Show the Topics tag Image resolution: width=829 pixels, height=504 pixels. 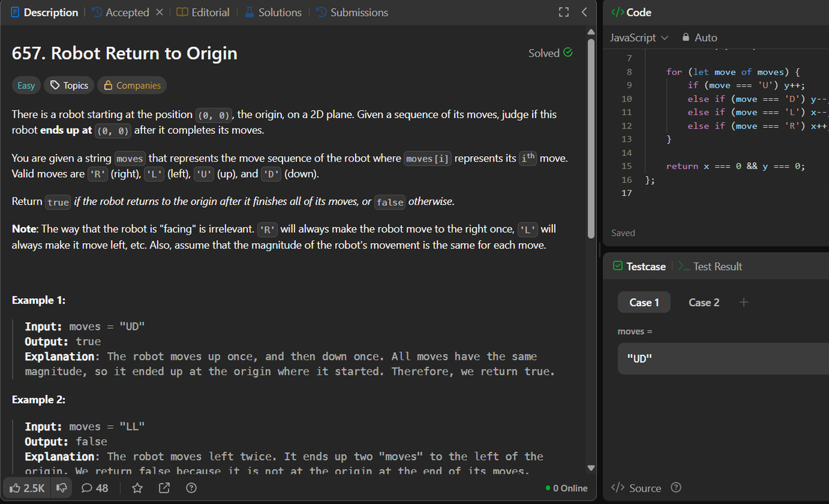point(68,86)
